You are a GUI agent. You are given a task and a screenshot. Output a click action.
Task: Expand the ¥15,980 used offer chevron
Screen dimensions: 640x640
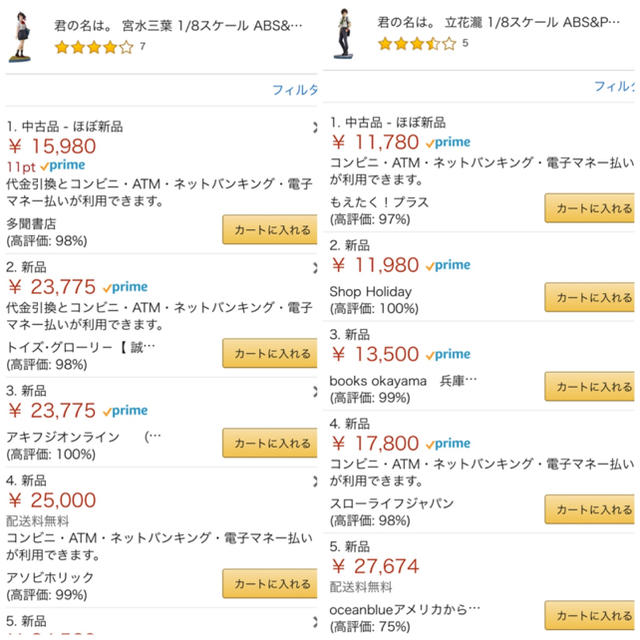[315, 127]
